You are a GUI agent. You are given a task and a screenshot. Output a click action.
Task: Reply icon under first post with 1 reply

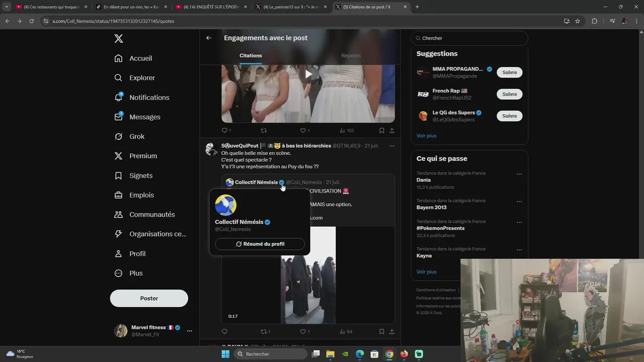point(224,131)
